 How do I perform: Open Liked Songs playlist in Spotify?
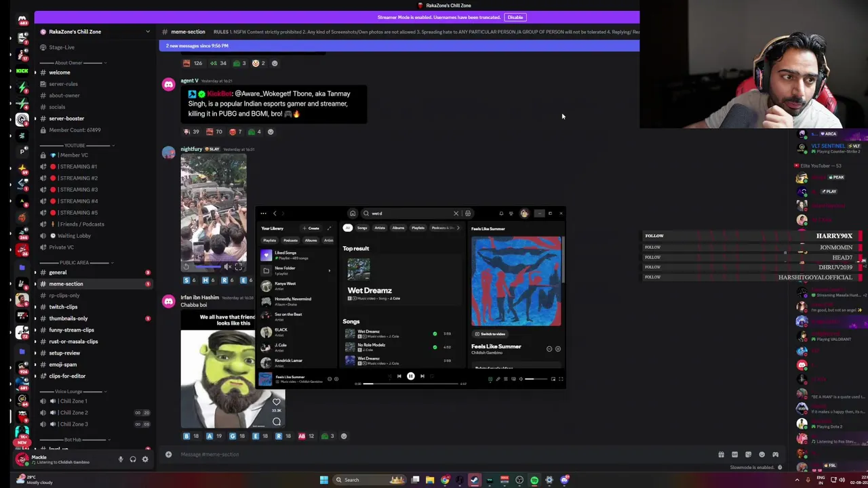pos(296,255)
